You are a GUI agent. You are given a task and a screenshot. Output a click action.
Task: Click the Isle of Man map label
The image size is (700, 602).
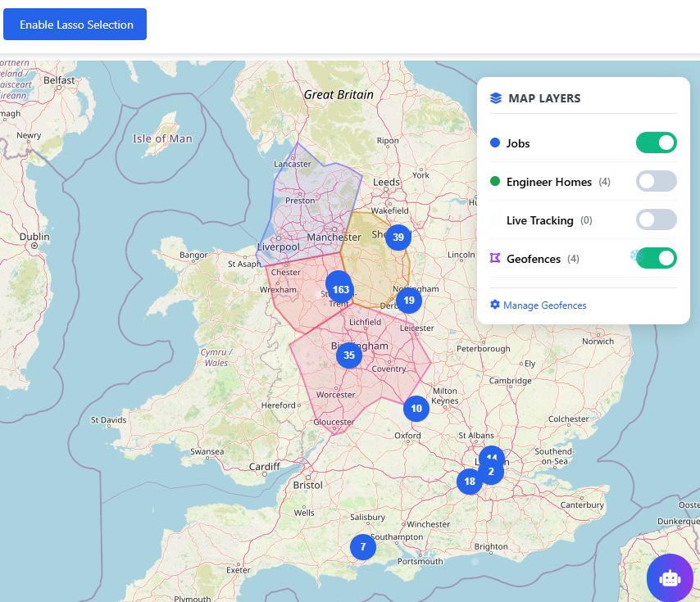(x=162, y=138)
